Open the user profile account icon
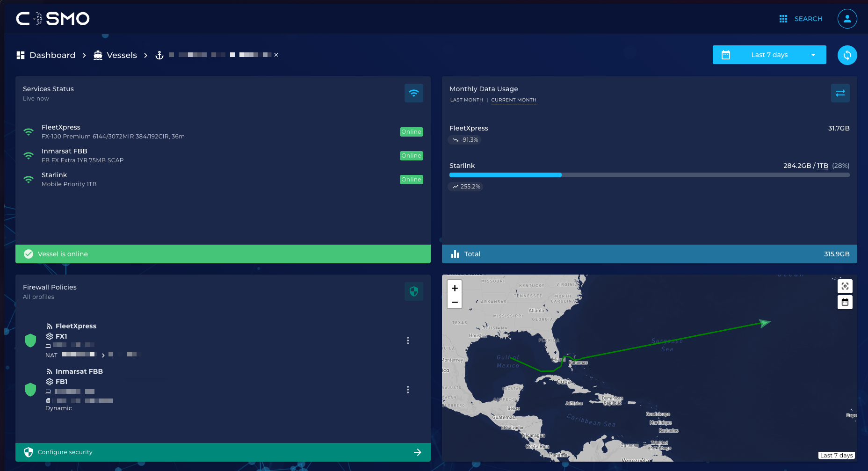Viewport: 868px width, 471px height. 847,19
